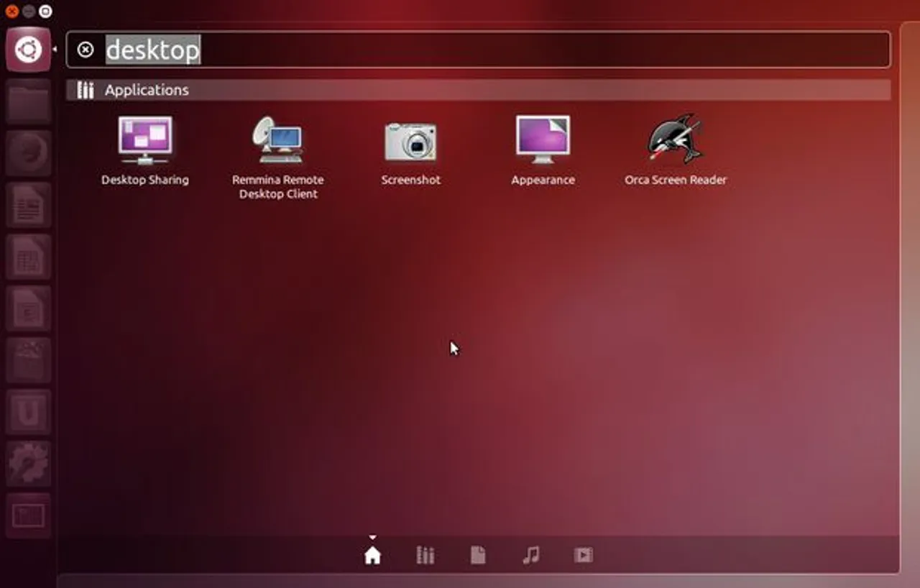Open Ubuntu One from the launcher

28,413
